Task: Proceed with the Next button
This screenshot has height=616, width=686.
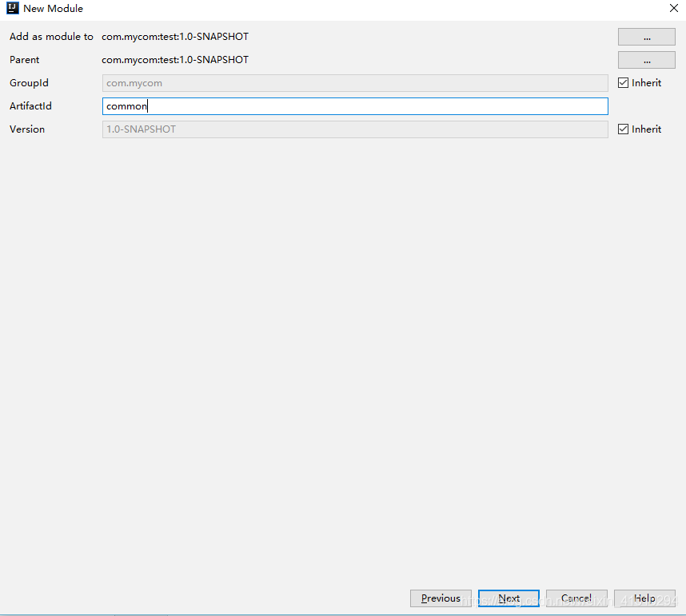Action: pos(509,598)
